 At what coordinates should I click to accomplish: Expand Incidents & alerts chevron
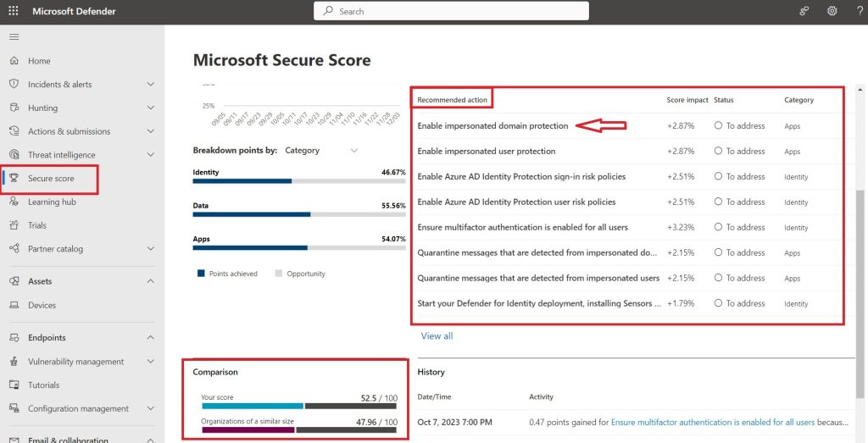pyautogui.click(x=151, y=84)
